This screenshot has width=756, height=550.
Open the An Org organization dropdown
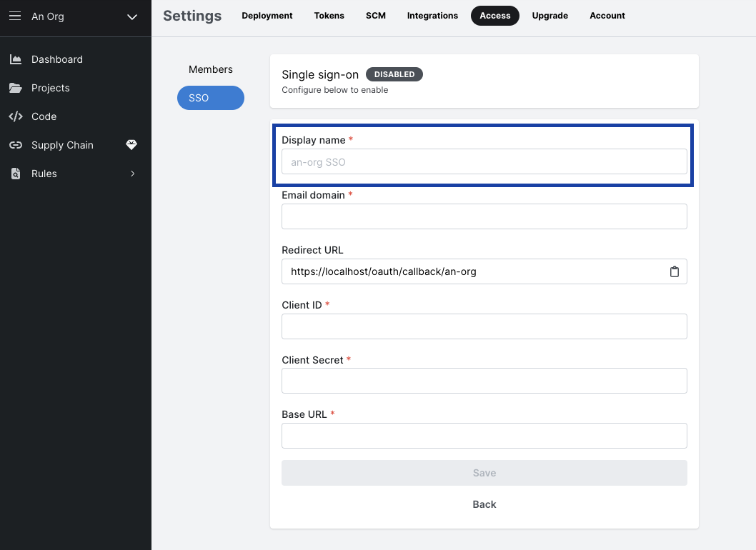click(131, 18)
